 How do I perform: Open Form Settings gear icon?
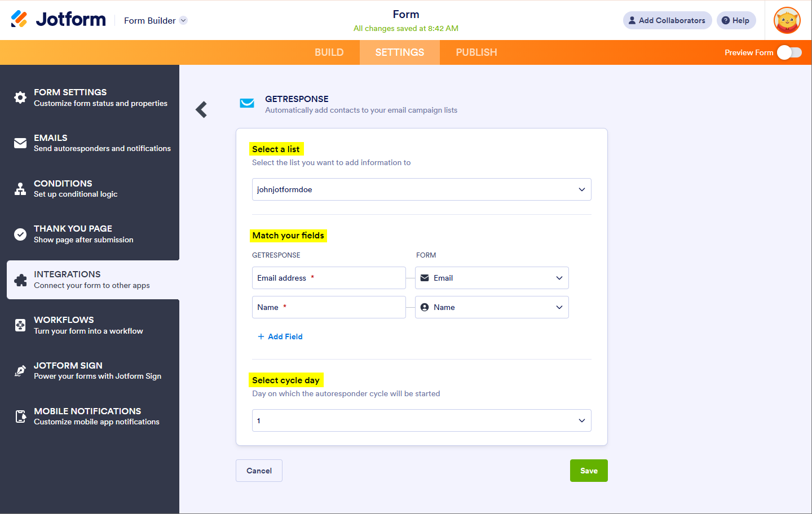(x=20, y=98)
